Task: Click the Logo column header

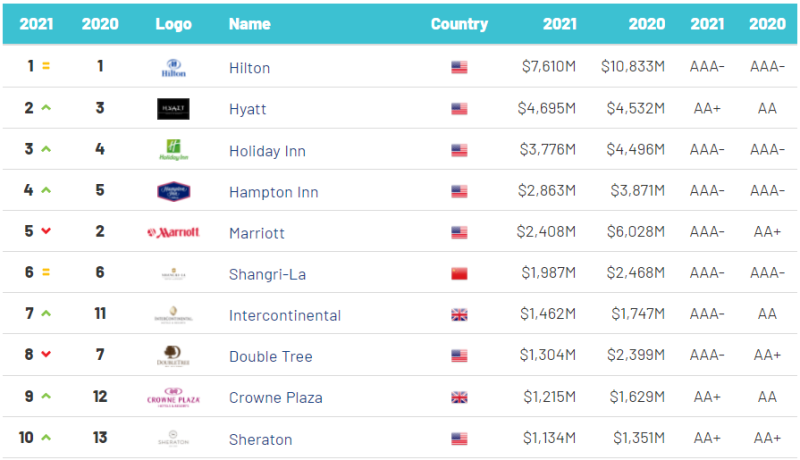Action: 173,24
